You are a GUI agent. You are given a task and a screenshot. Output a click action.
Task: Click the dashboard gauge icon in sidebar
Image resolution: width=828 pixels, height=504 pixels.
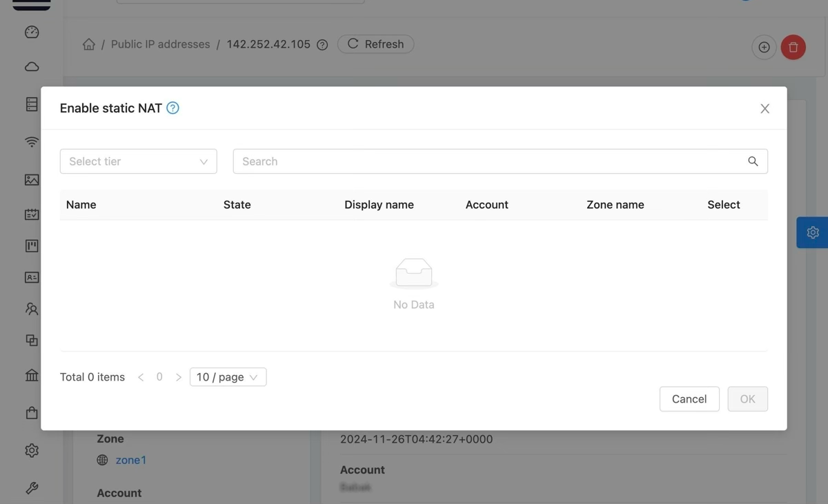click(32, 32)
